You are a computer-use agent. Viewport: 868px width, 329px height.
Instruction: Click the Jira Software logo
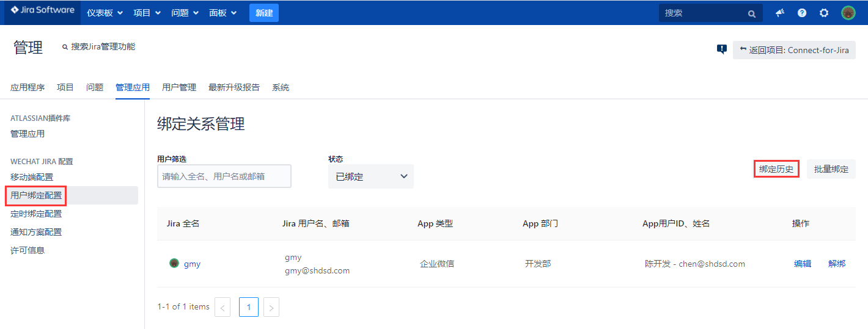(42, 10)
